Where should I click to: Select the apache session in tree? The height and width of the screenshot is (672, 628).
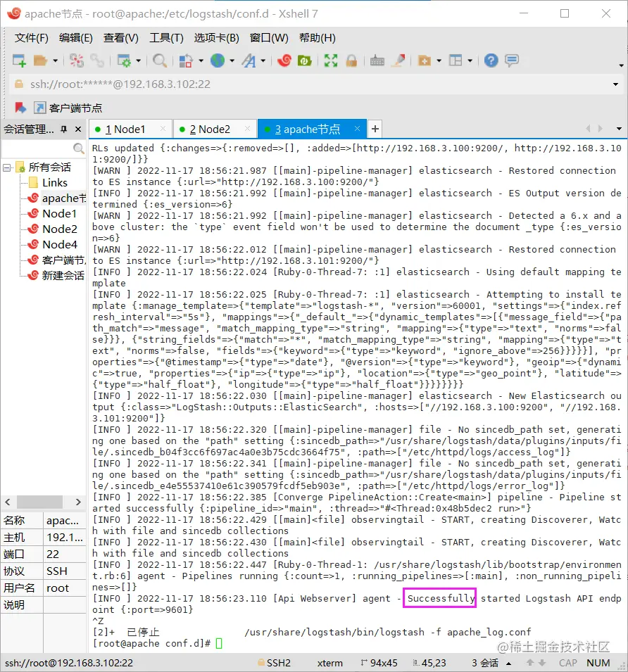pos(57,198)
